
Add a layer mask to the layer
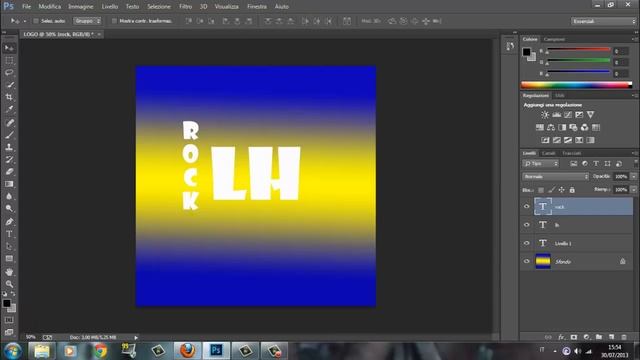click(x=574, y=337)
